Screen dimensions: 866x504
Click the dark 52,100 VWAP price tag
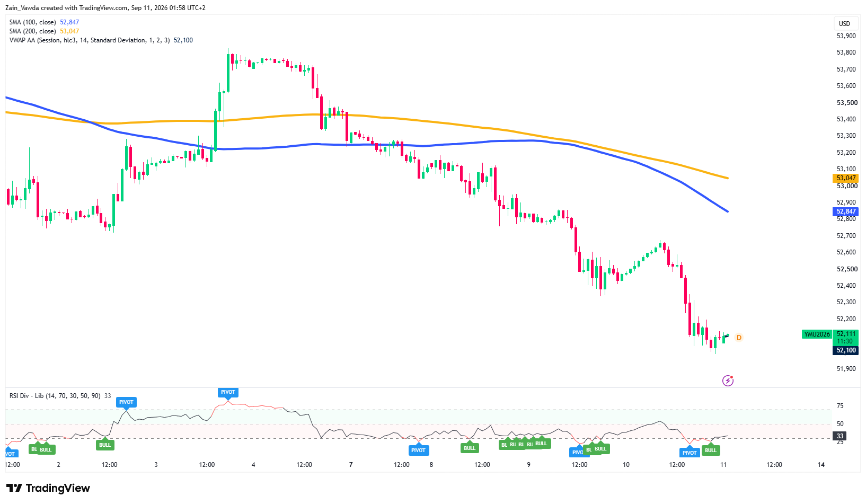coord(846,350)
